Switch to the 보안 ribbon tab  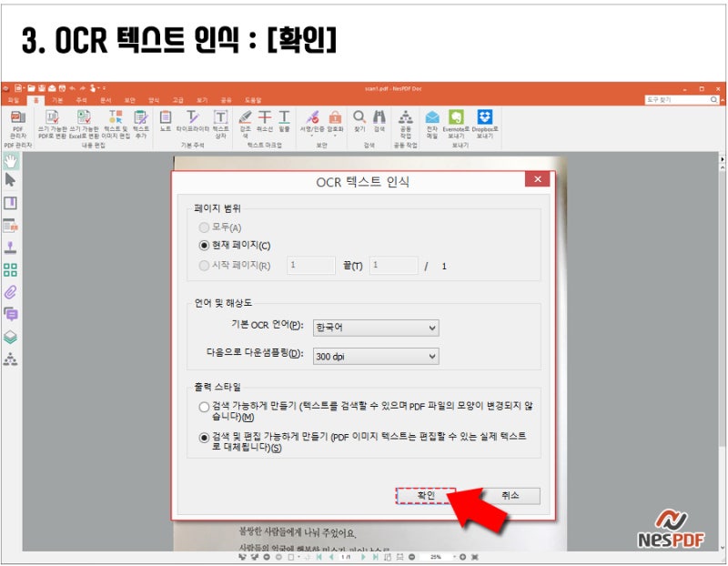click(x=130, y=100)
